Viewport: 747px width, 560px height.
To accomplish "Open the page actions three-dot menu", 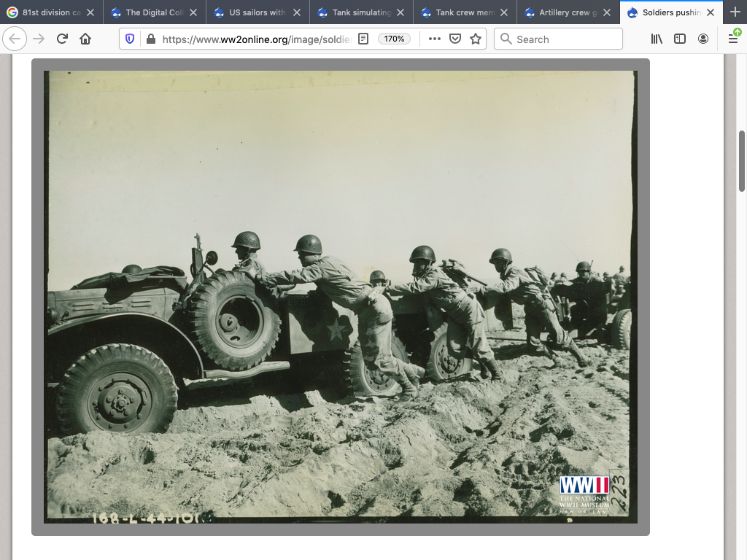I will (435, 39).
